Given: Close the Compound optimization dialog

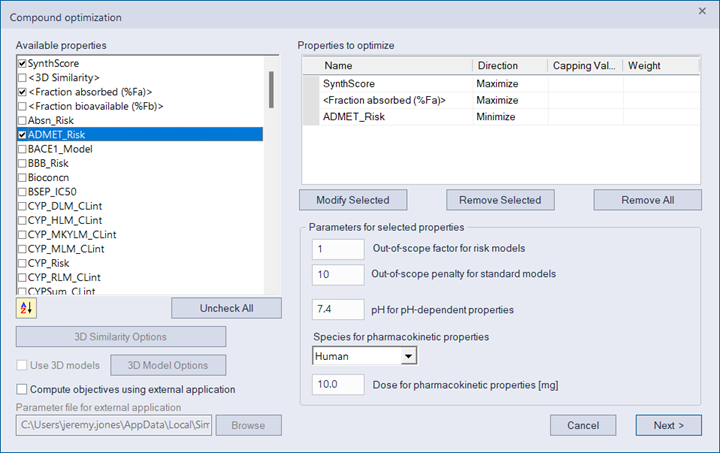Looking at the screenshot, I should tap(702, 11).
